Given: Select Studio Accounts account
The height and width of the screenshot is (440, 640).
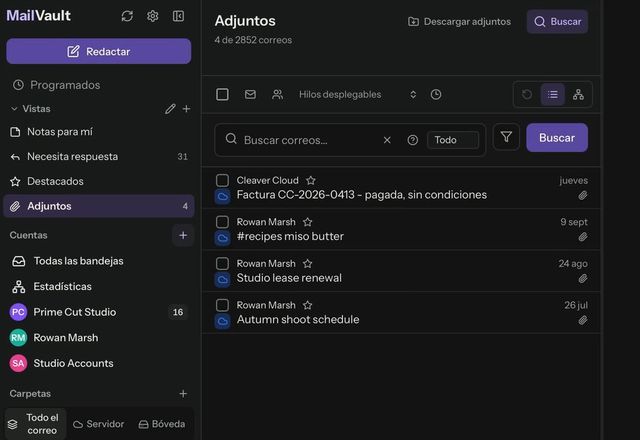Looking at the screenshot, I should click(99, 363).
